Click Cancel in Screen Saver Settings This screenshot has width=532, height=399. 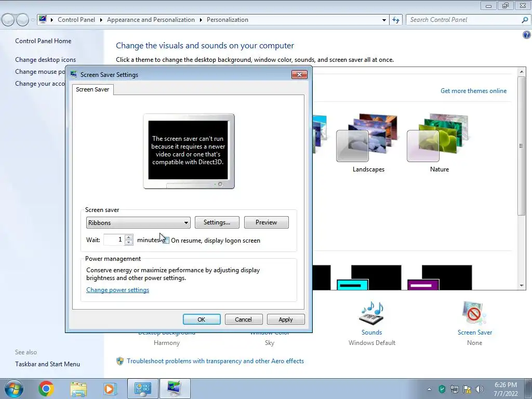click(x=243, y=320)
